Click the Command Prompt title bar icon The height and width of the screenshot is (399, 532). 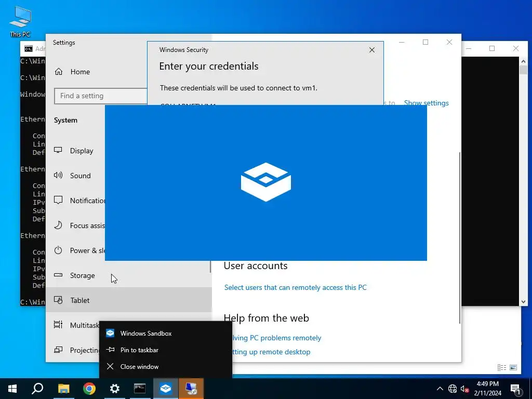[x=29, y=49]
